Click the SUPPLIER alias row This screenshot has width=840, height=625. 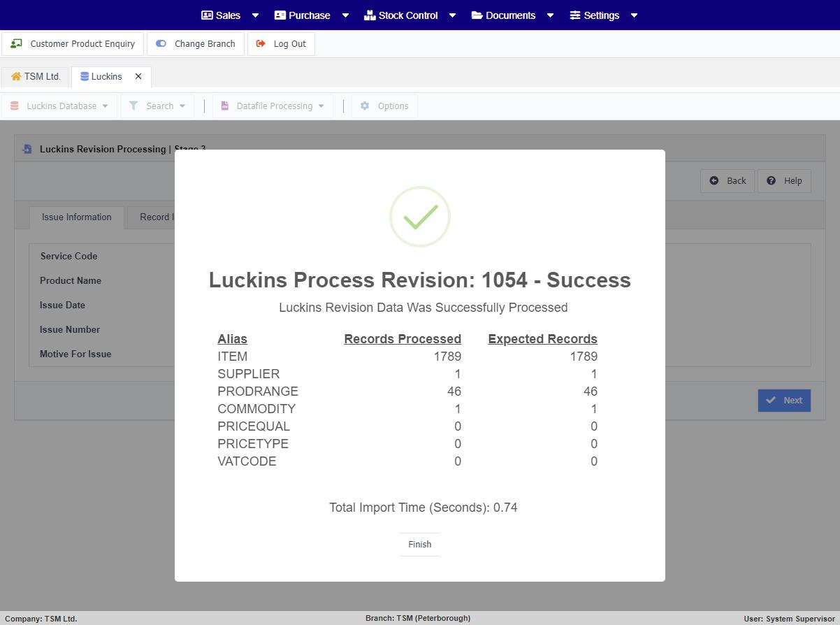click(x=407, y=373)
